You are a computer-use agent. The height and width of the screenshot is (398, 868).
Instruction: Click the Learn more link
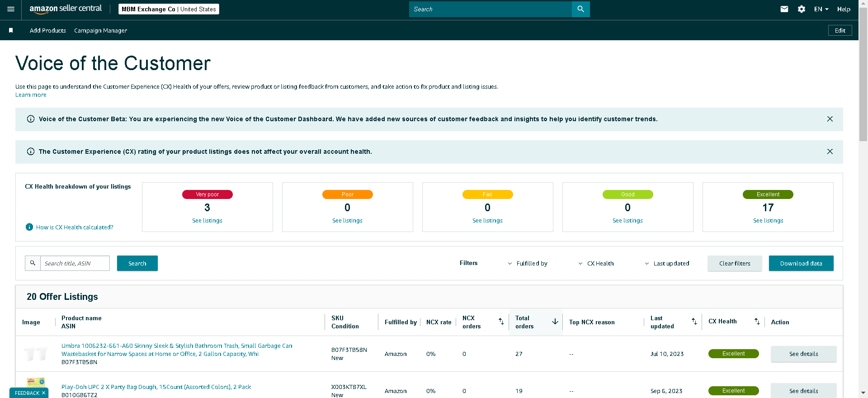pyautogui.click(x=31, y=95)
